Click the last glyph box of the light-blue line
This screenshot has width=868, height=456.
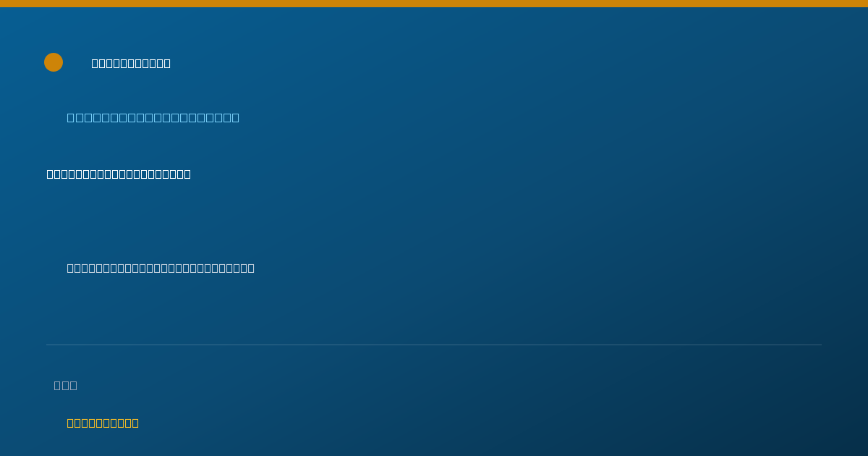[x=235, y=117]
